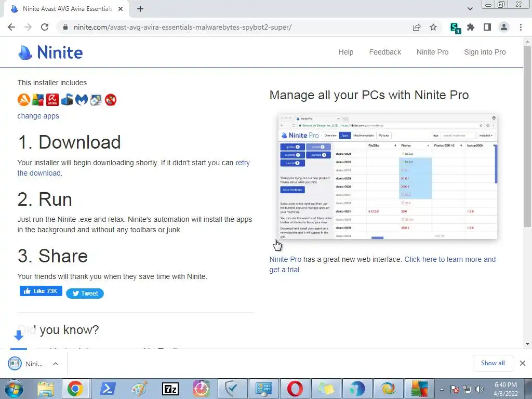Click the Ninite Pro link below screenshot
Viewport: 532px width, 399px height.
285,260
